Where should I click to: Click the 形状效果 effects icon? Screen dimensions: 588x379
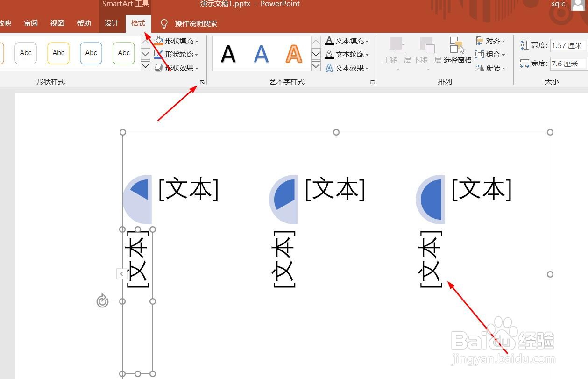159,68
